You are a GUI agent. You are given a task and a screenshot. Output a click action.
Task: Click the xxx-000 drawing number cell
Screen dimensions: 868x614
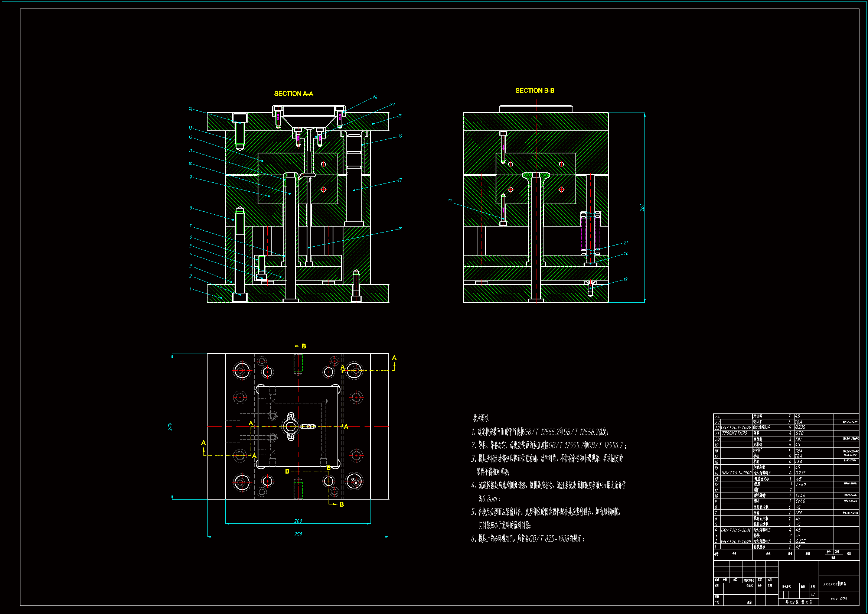[x=839, y=599]
